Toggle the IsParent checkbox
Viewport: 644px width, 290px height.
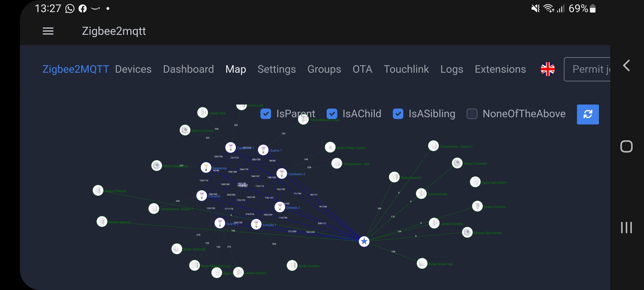[x=266, y=114]
